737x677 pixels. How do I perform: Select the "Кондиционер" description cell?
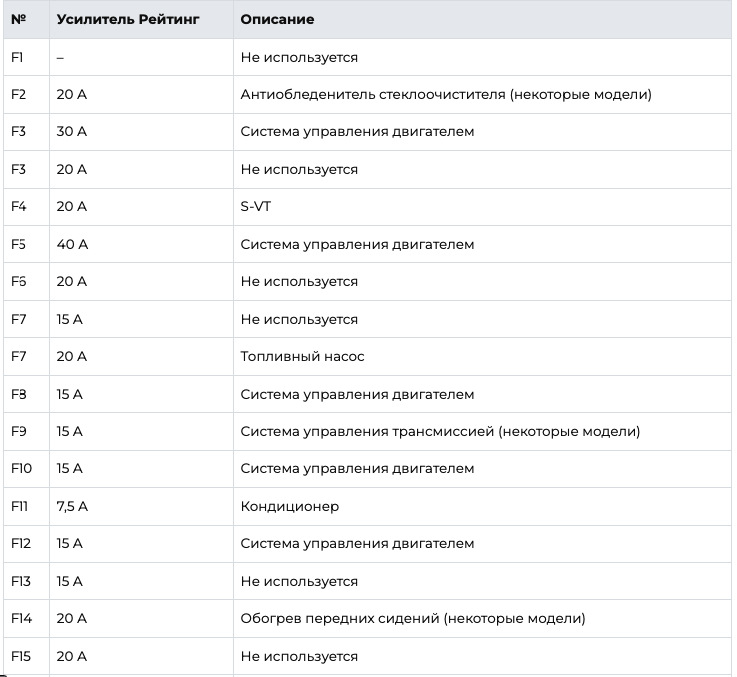[x=289, y=506]
